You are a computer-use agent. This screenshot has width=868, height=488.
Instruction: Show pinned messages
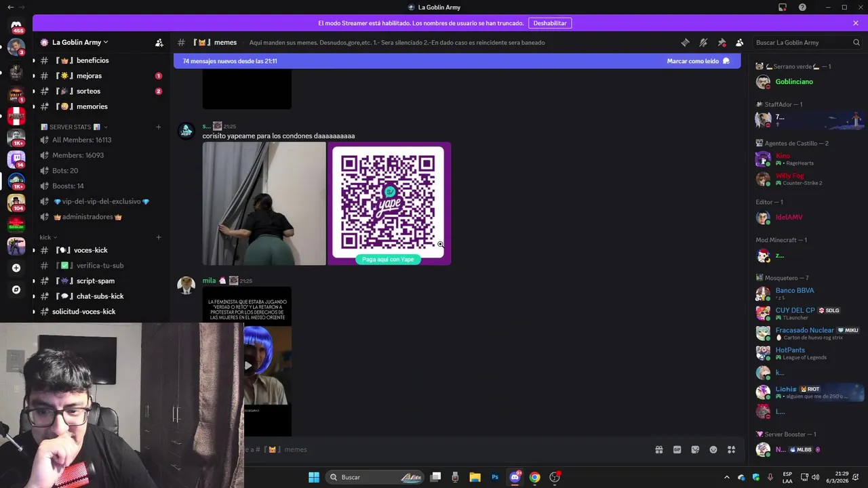pos(722,42)
